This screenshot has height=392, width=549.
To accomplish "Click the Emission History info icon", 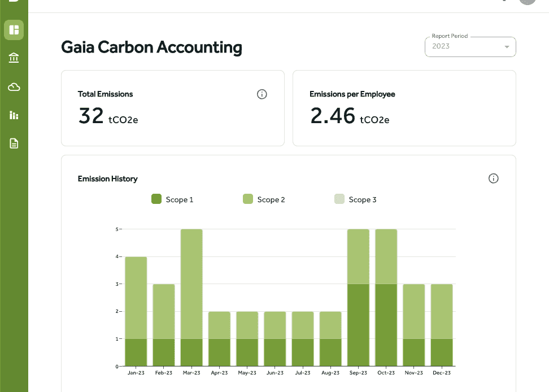I will pos(493,178).
